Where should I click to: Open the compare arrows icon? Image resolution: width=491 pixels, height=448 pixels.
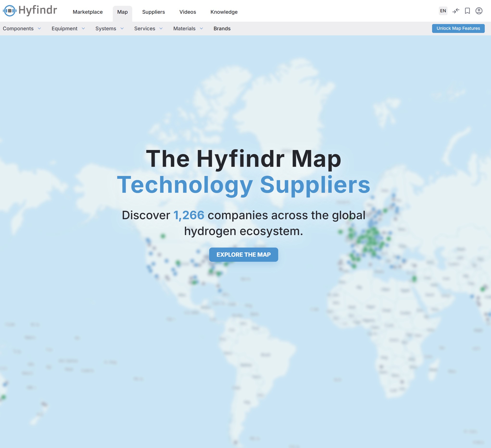coord(456,11)
